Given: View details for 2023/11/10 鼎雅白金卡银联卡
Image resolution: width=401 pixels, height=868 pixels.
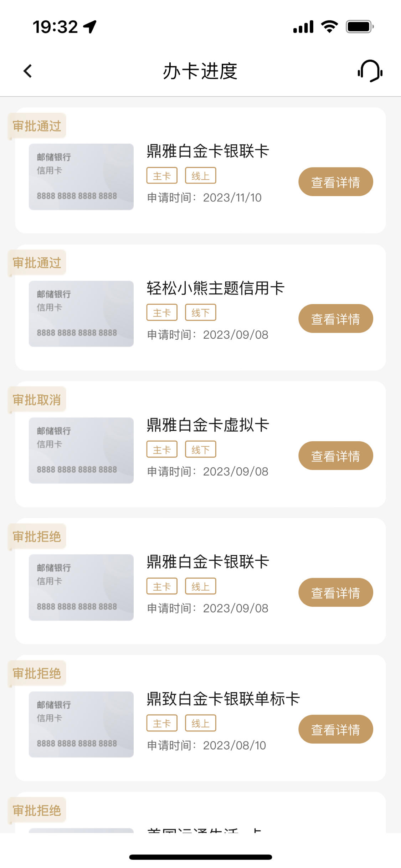Looking at the screenshot, I should tap(335, 182).
